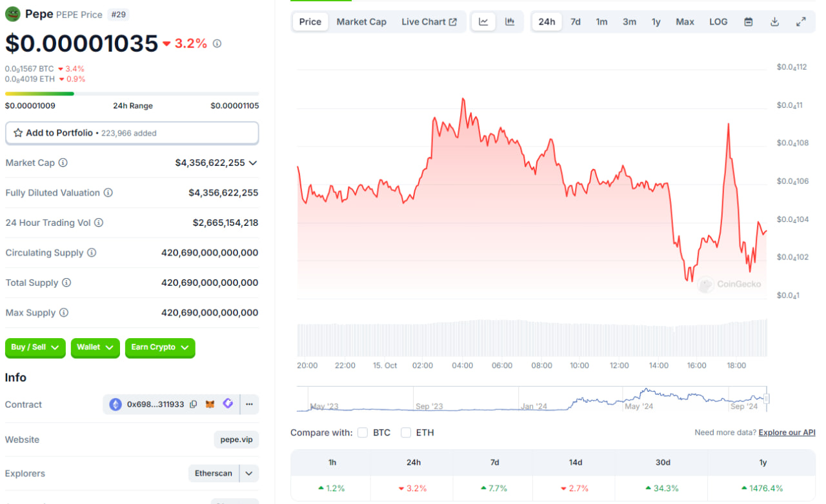Click contract address 0x698...311933
826x504 pixels.
[x=156, y=405]
